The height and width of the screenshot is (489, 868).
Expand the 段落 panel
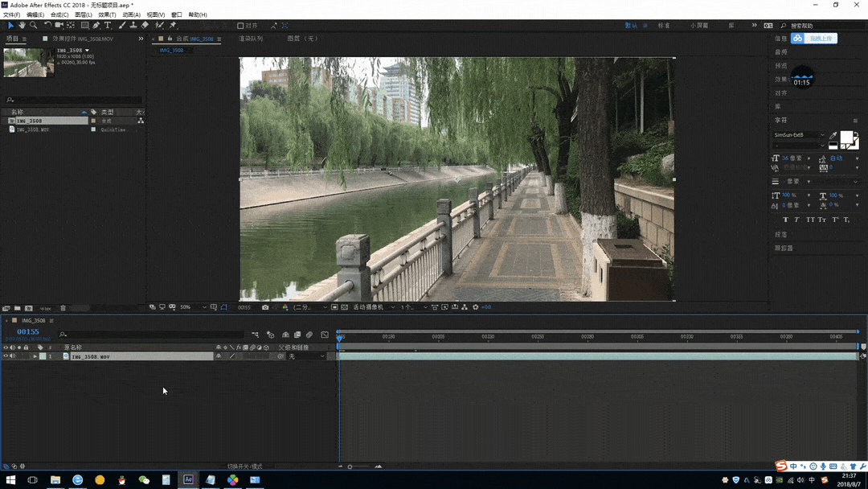(780, 235)
